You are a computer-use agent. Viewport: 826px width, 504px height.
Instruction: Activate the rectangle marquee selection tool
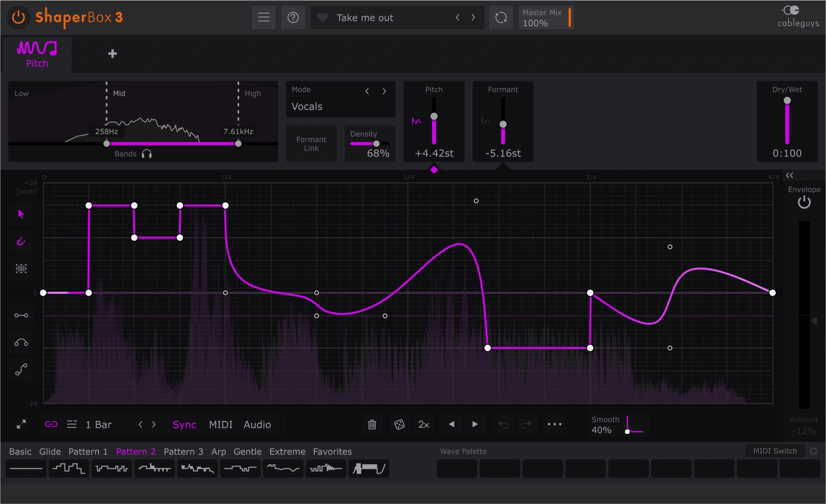pos(21,269)
